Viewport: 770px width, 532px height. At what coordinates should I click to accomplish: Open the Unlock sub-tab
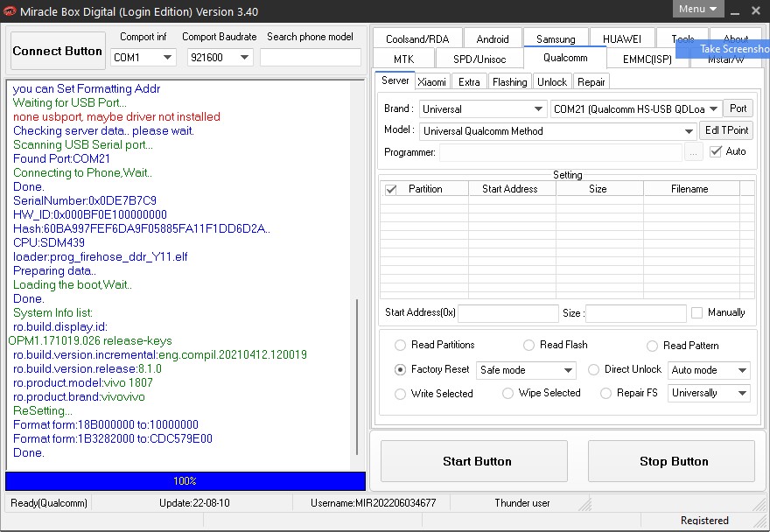tap(552, 81)
